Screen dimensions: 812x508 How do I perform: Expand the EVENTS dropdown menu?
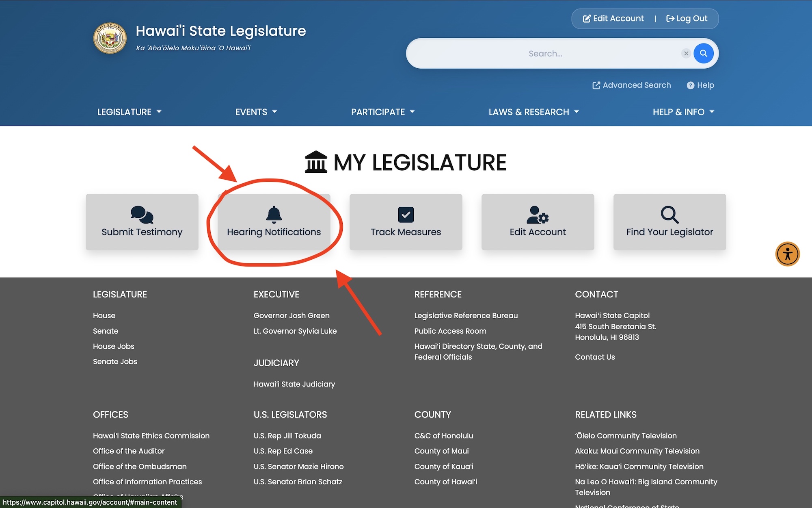tap(256, 112)
